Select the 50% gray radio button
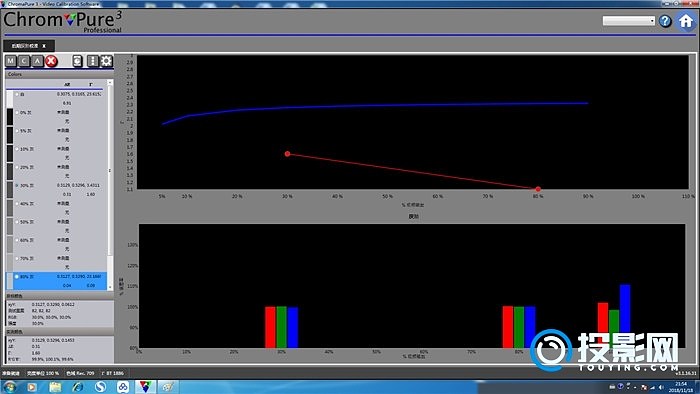This screenshot has height=394, width=700. [x=17, y=222]
